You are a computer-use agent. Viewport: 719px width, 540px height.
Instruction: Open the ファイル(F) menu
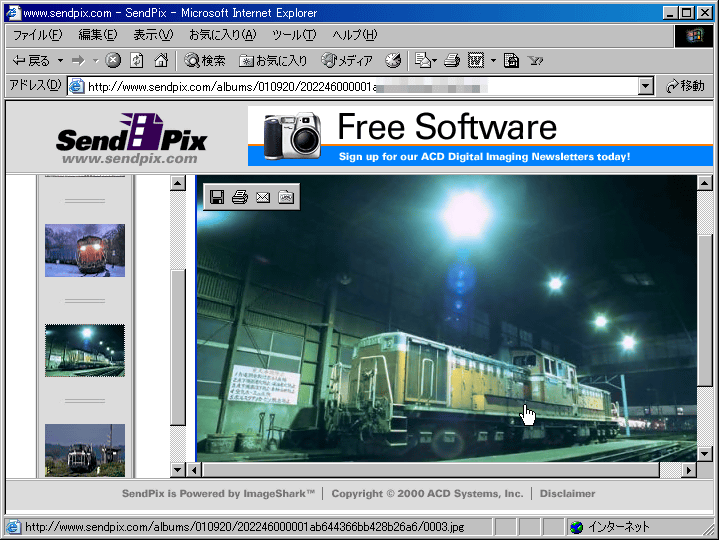pyautogui.click(x=38, y=35)
